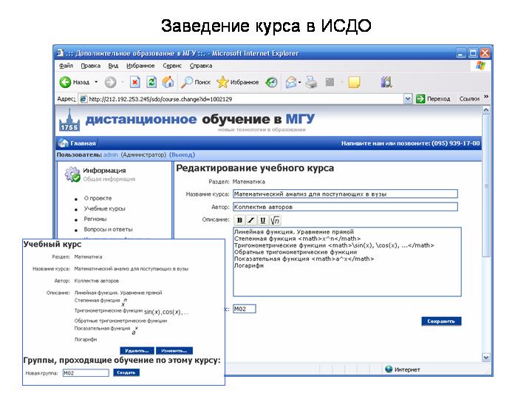
Task: Refresh the page with green arrows icon
Action: tap(151, 82)
